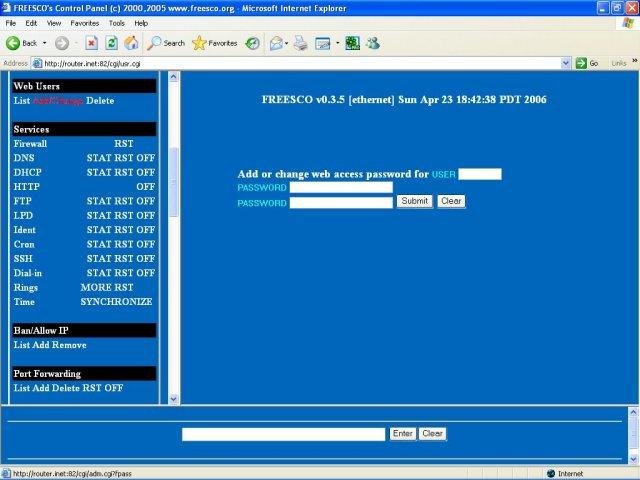Image resolution: width=640 pixels, height=480 pixels.
Task: Open the Edit button dropdown arrow
Action: coord(338,43)
